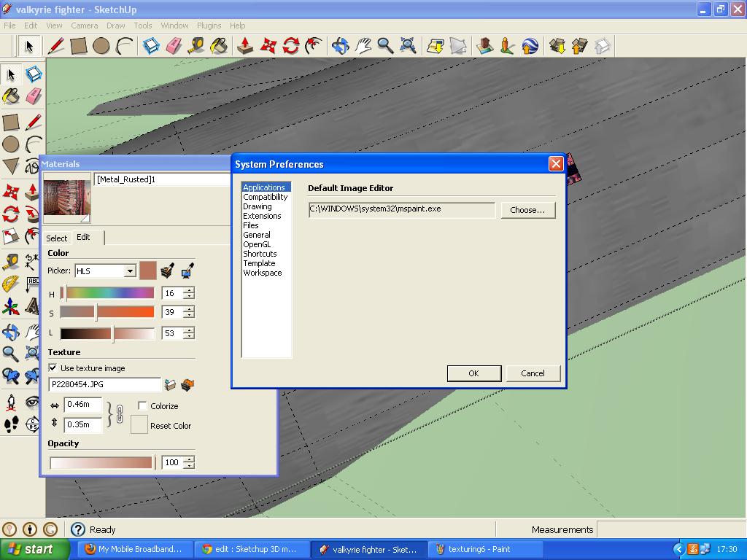The width and height of the screenshot is (747, 560).
Task: Open the OpenGL preferences section
Action: click(x=258, y=244)
